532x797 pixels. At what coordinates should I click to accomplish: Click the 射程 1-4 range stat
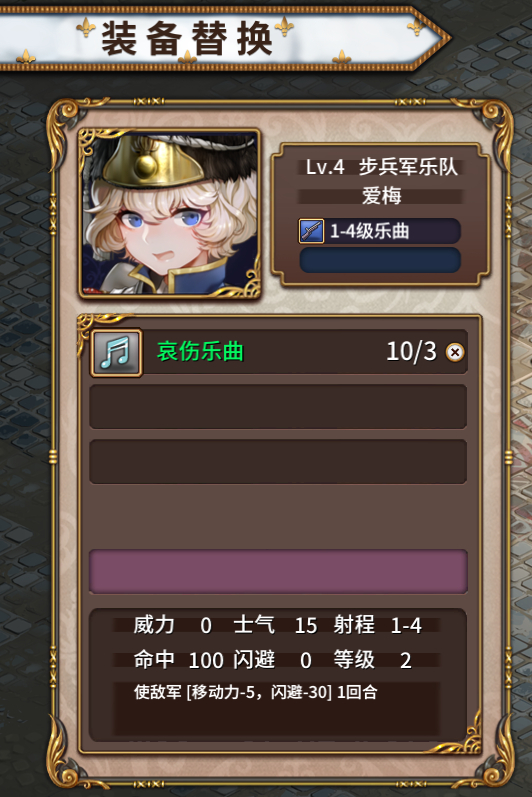click(x=378, y=625)
